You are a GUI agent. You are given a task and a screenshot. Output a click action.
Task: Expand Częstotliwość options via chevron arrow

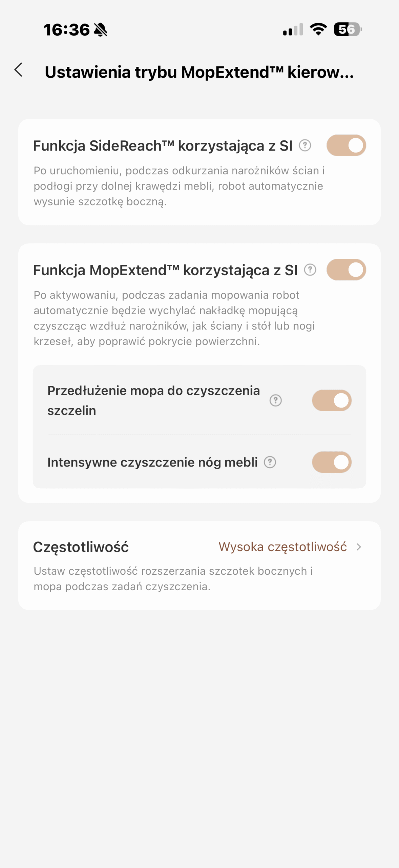359,547
